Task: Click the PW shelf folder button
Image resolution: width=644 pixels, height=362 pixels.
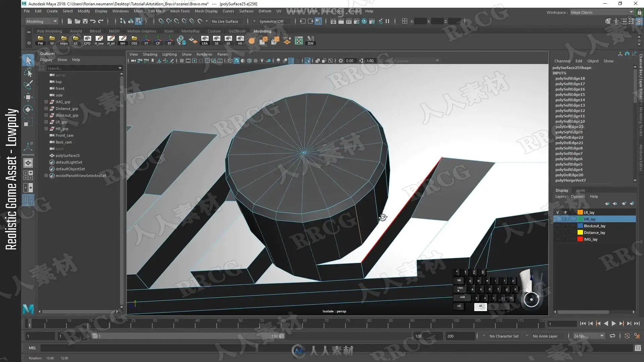Action: click(40, 41)
